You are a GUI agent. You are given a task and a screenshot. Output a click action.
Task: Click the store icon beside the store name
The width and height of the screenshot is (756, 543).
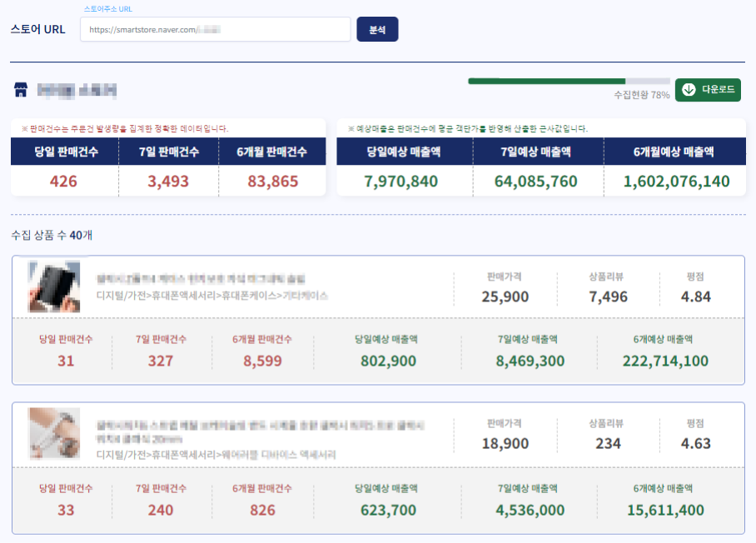tap(22, 89)
